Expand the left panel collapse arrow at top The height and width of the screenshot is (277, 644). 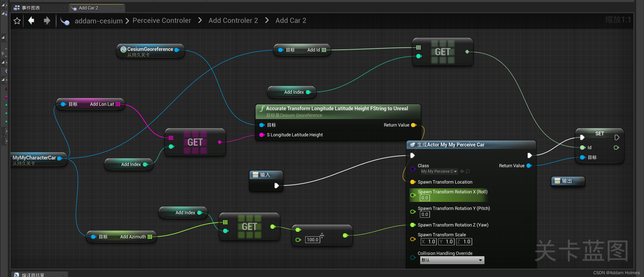pos(3,5)
